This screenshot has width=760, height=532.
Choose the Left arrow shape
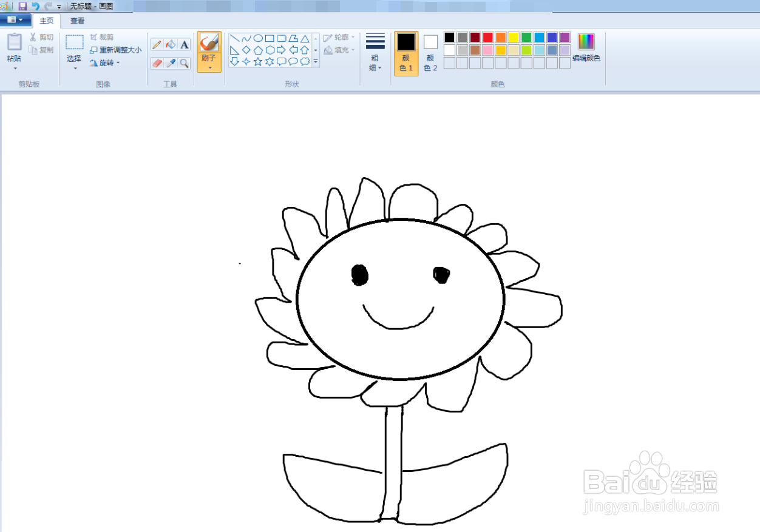pyautogui.click(x=293, y=50)
